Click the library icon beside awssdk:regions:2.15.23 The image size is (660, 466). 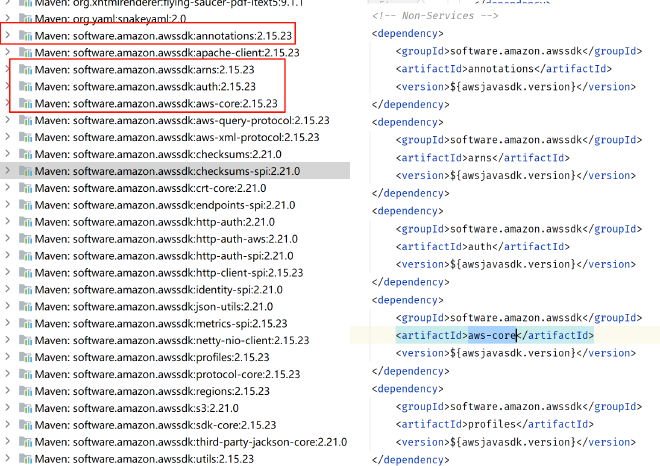tap(25, 391)
